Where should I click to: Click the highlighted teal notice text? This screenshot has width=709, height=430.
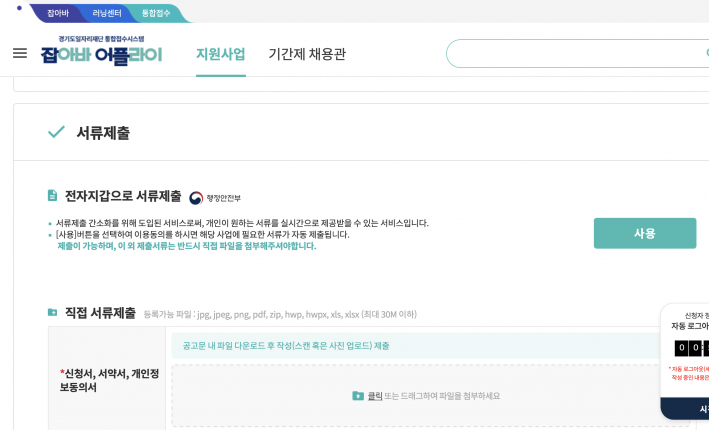[x=187, y=246]
